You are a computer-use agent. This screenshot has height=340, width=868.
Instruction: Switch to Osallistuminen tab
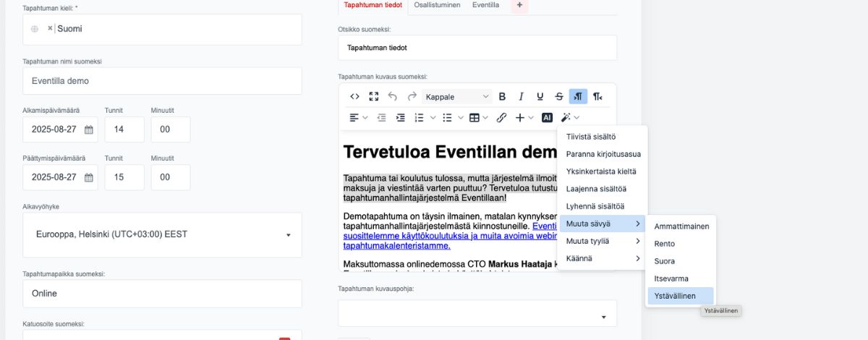pos(436,4)
